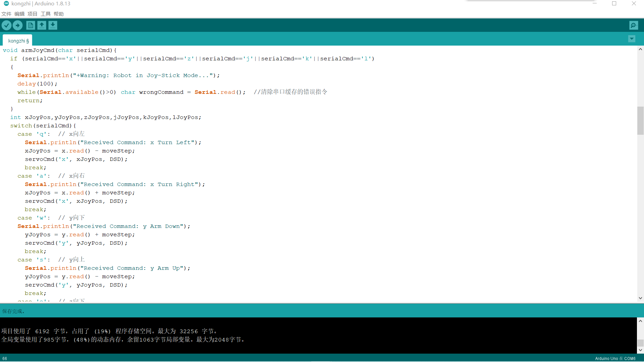
Task: Open the 帮助 menu
Action: pyautogui.click(x=58, y=14)
